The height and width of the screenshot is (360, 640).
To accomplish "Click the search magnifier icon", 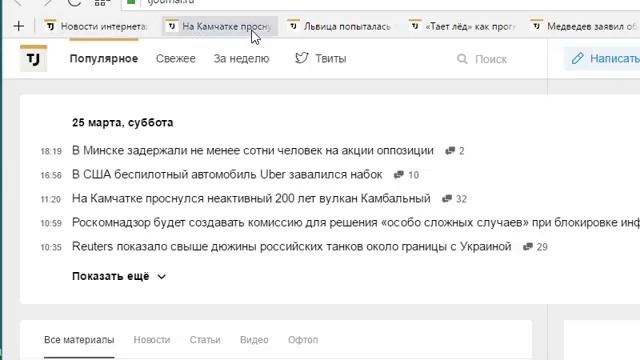I will point(462,59).
